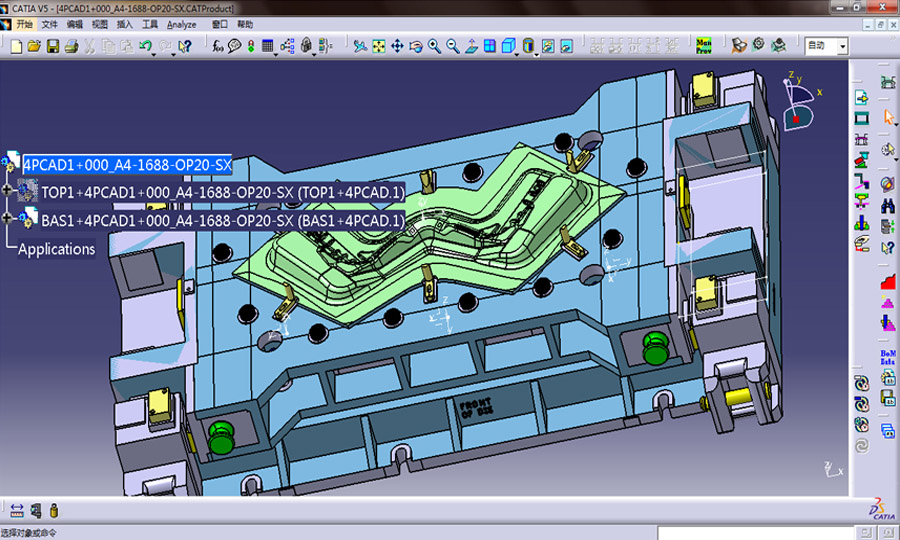Select root product 4PCAD1+000_A4-1688-OP20-SX

pyautogui.click(x=127, y=165)
